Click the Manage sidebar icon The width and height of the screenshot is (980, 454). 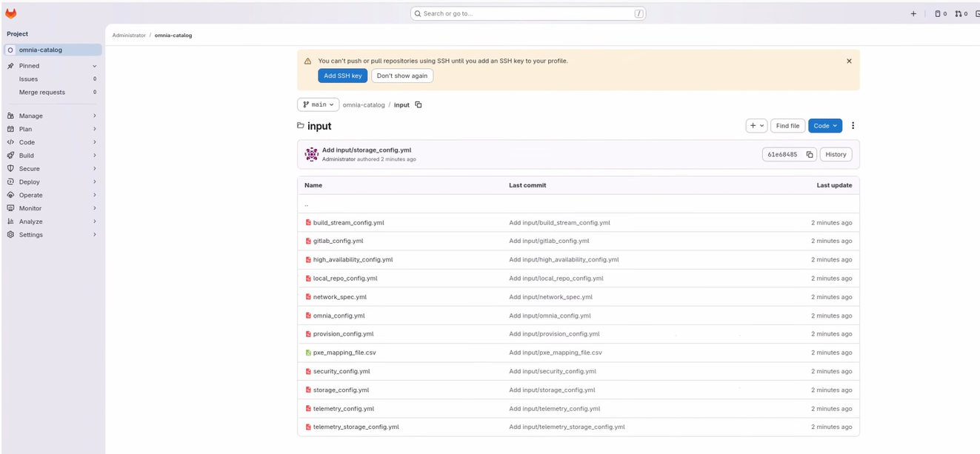[x=10, y=116]
